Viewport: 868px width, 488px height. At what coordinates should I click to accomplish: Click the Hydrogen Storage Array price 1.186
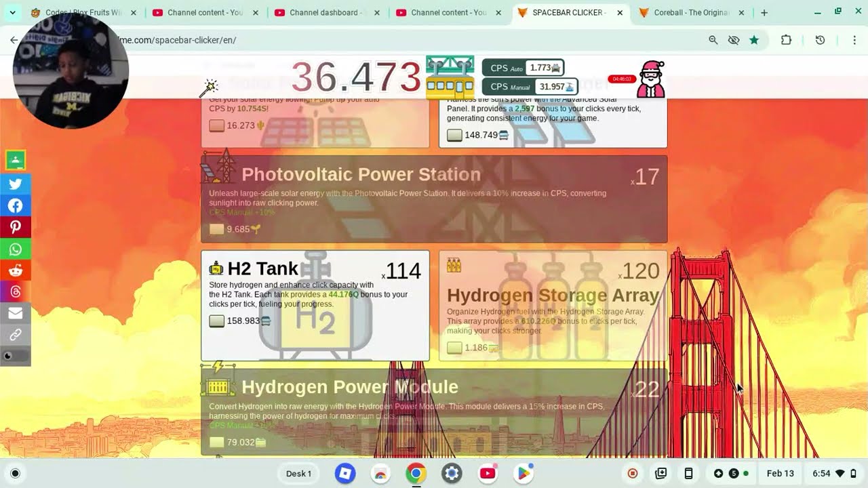(473, 348)
